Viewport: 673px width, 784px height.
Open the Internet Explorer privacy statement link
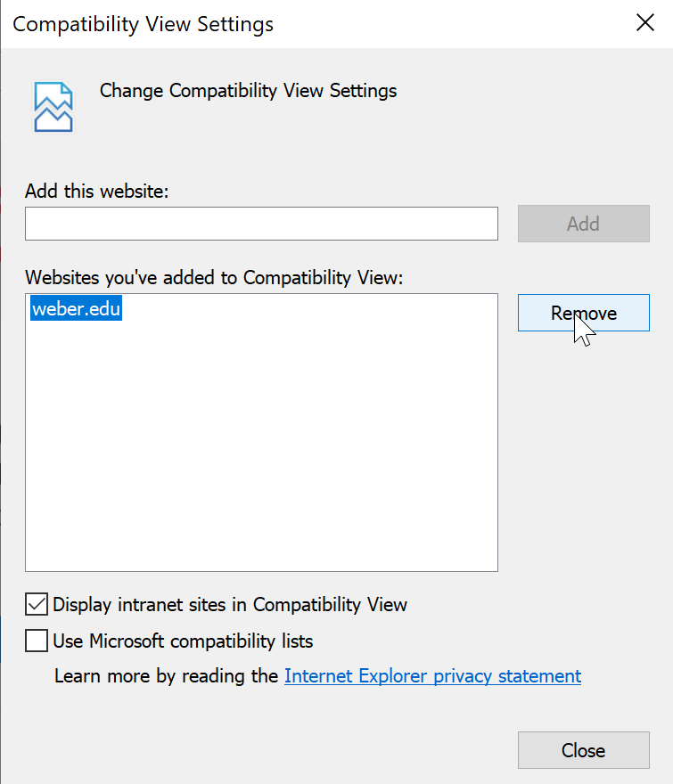(x=432, y=676)
